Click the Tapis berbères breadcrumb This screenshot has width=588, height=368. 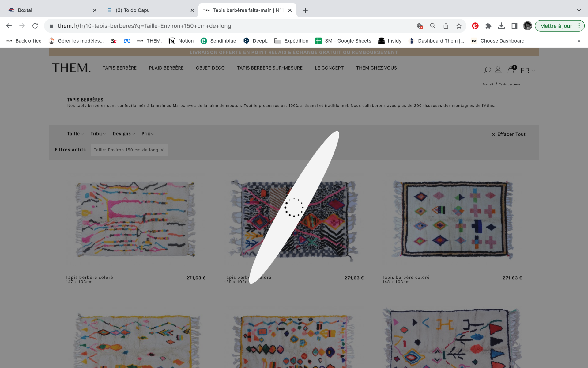click(x=510, y=84)
